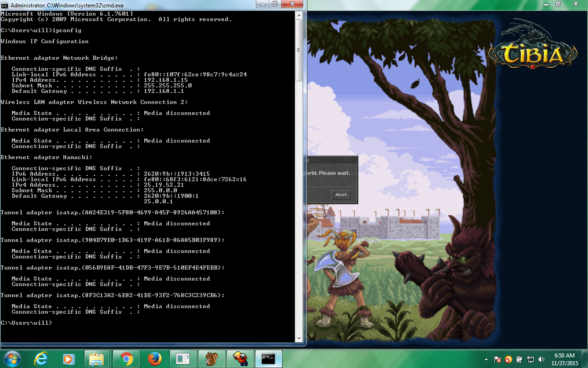The image size is (588, 368).
Task: Switch to Google Chrome in the taskbar
Action: point(126,359)
